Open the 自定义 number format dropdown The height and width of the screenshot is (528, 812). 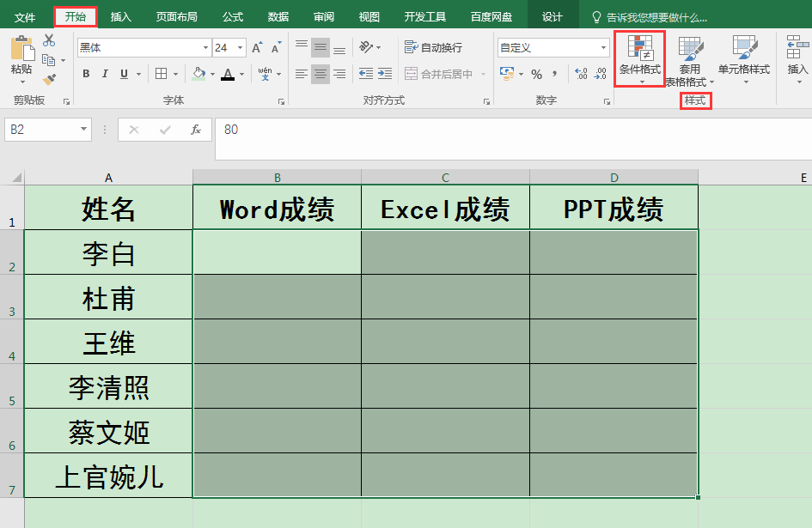tap(604, 47)
